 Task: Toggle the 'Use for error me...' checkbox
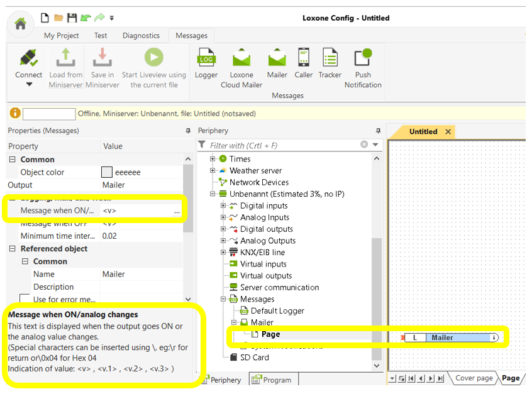[x=25, y=299]
